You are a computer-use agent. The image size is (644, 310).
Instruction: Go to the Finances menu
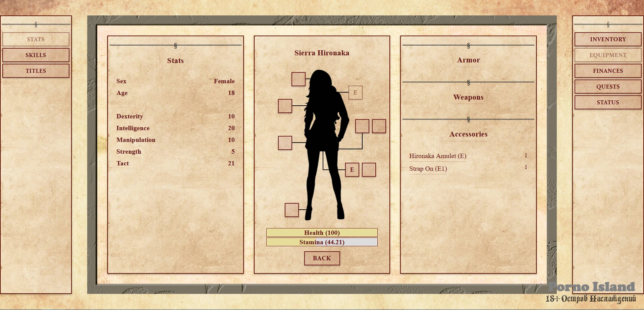point(608,71)
